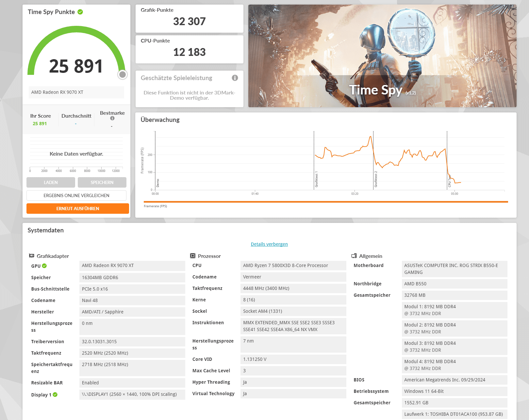This screenshot has width=529, height=420.
Task: Click the CPU value AMD Ryzen 7 5800X3D
Action: point(293,266)
